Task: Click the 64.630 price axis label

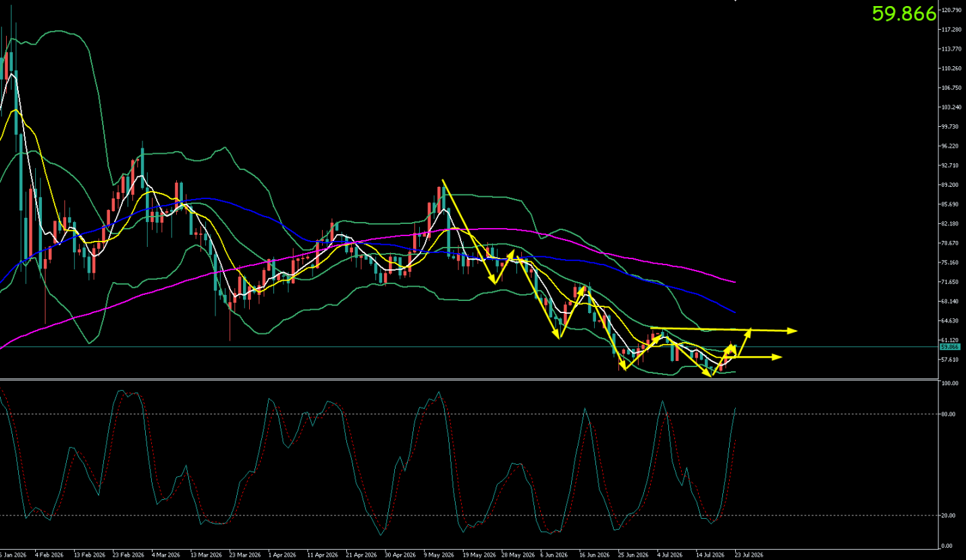Action: [950, 320]
